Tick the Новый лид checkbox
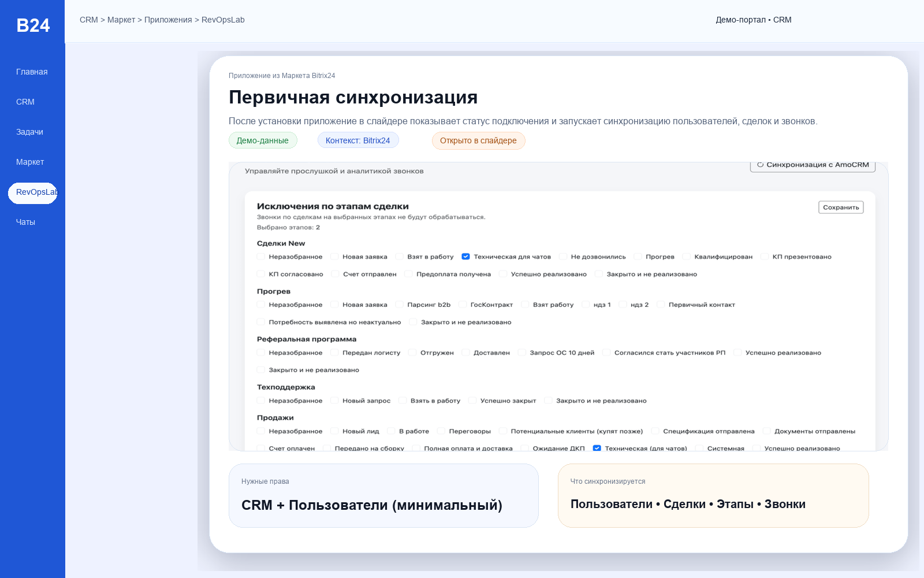This screenshot has width=924, height=578. tap(334, 431)
